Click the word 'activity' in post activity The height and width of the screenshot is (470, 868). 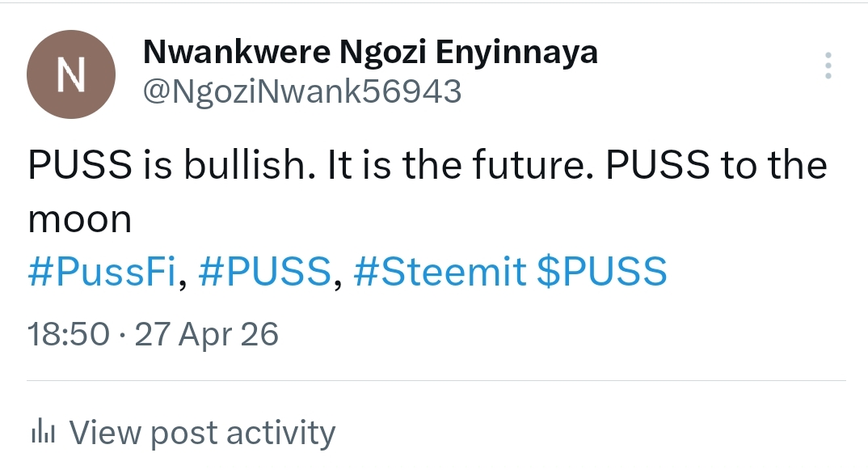[280, 434]
